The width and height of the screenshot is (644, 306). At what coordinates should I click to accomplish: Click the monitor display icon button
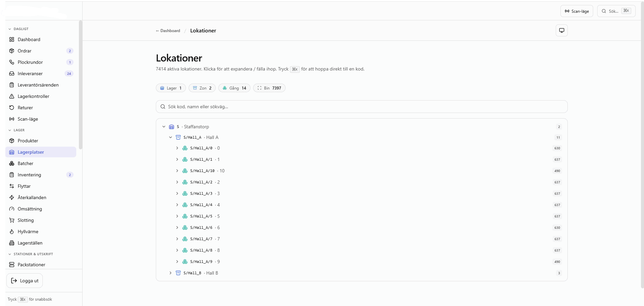(561, 30)
